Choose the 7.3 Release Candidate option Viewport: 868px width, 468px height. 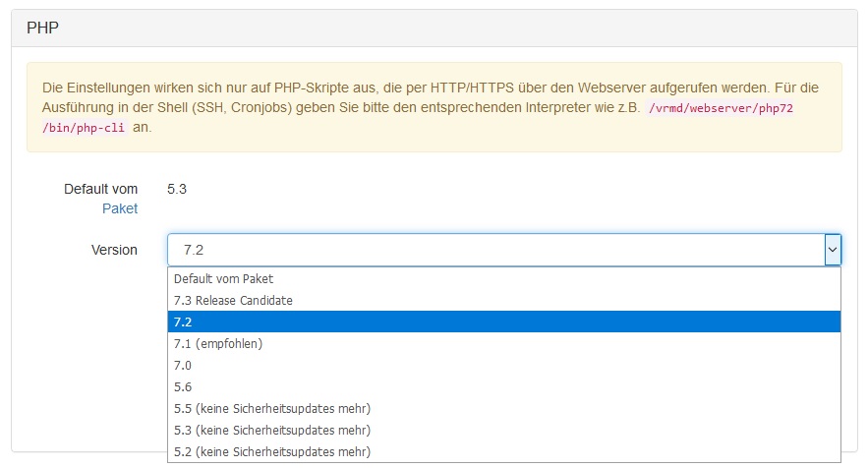tap(233, 300)
